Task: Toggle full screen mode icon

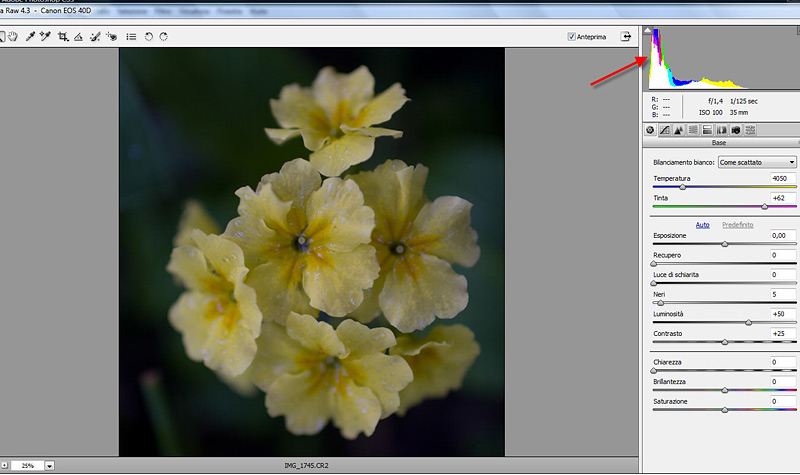Action: [x=626, y=37]
